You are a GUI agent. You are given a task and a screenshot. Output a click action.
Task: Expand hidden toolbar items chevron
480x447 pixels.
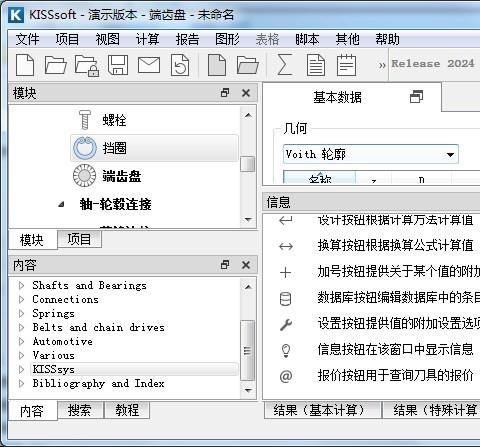pos(382,65)
